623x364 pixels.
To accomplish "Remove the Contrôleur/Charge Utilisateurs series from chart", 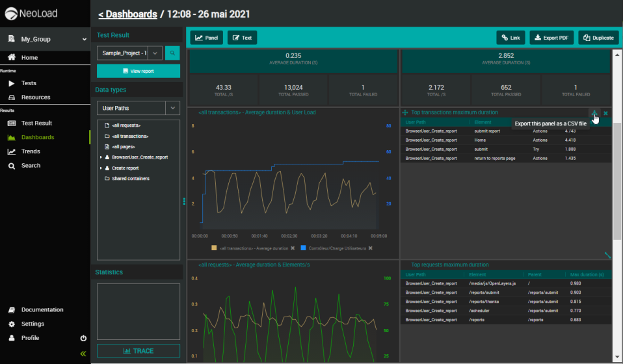I will pyautogui.click(x=371, y=248).
